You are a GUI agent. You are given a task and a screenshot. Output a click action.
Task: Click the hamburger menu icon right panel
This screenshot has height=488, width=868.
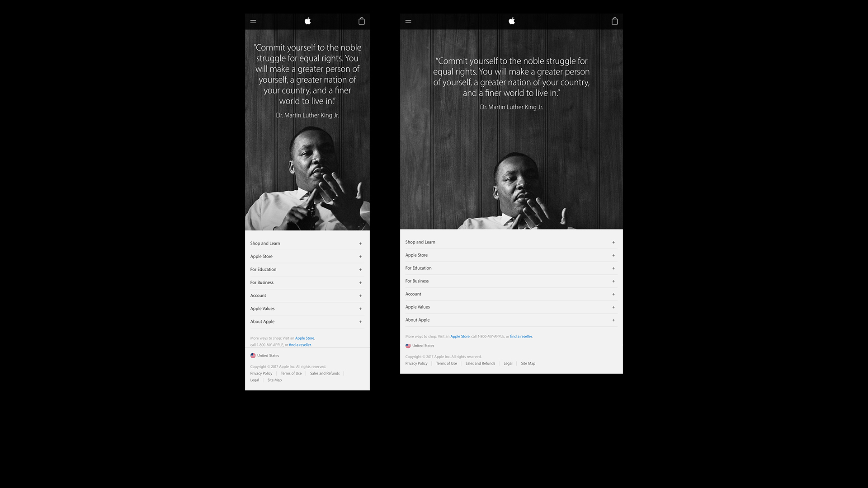pos(408,21)
